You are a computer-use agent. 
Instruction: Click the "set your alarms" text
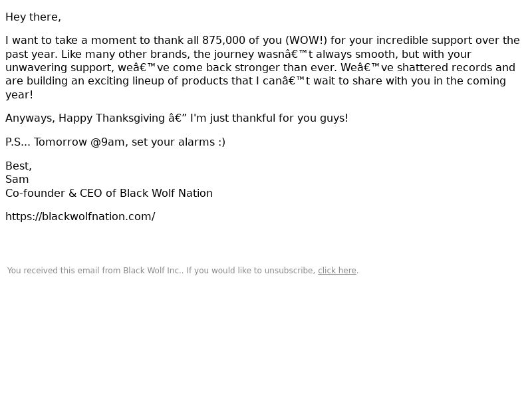[173, 142]
